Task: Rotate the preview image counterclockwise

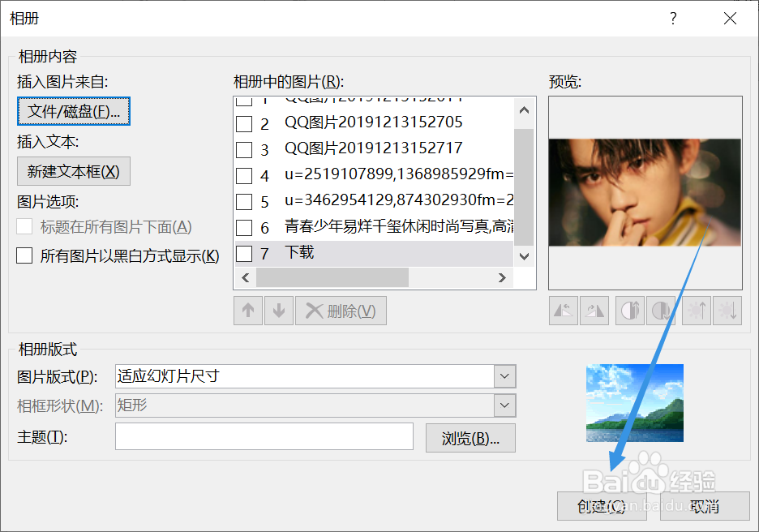Action: (x=563, y=311)
